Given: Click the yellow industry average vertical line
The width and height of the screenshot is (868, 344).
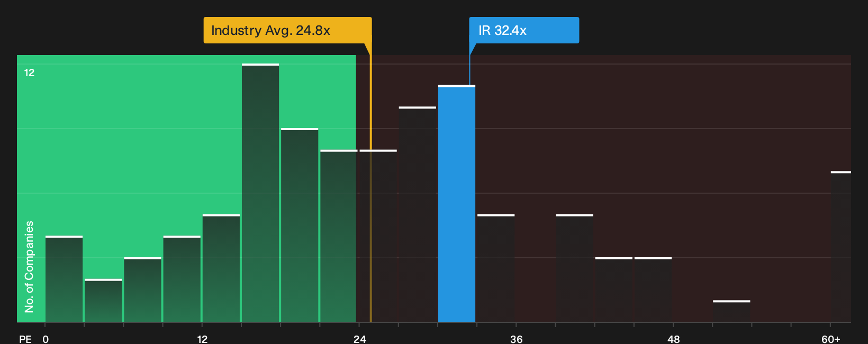Looking at the screenshot, I should pos(370,183).
